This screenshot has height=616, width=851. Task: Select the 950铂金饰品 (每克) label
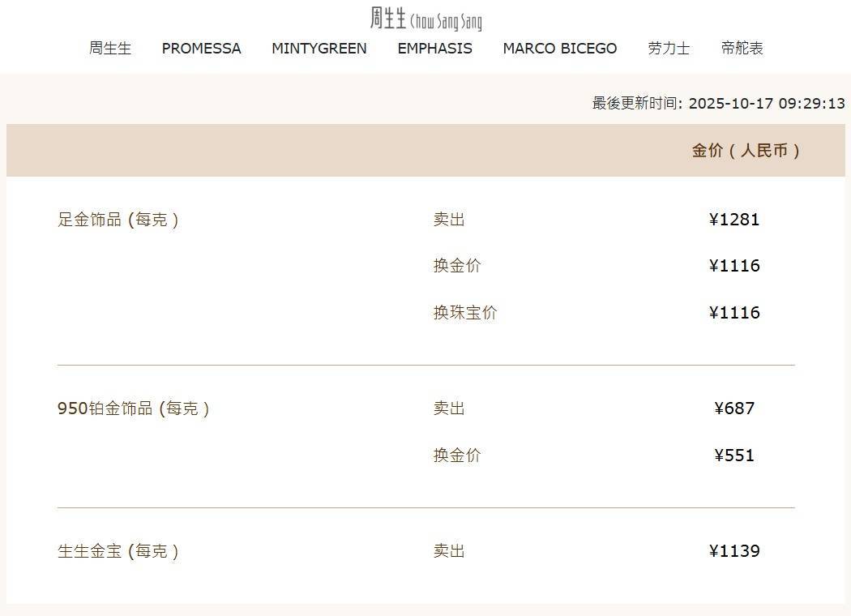pos(134,409)
